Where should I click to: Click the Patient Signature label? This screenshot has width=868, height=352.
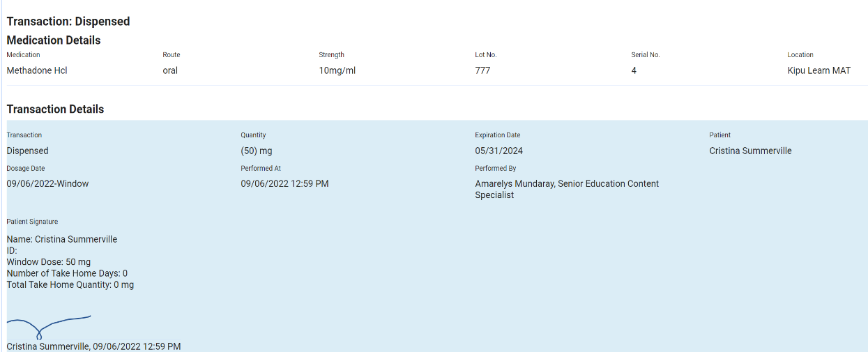32,222
